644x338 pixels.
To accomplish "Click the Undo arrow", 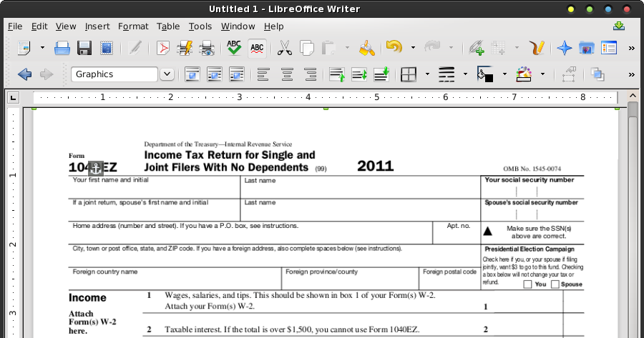I will [x=394, y=47].
